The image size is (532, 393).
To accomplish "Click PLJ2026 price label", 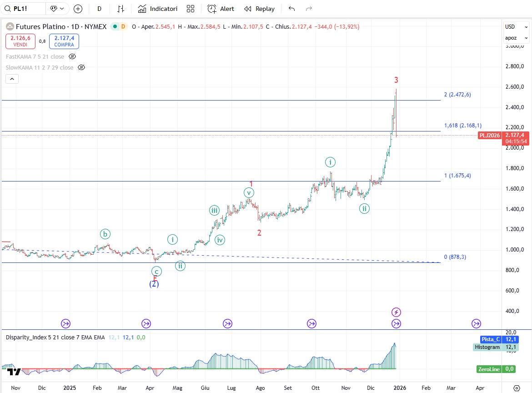I will point(489,136).
